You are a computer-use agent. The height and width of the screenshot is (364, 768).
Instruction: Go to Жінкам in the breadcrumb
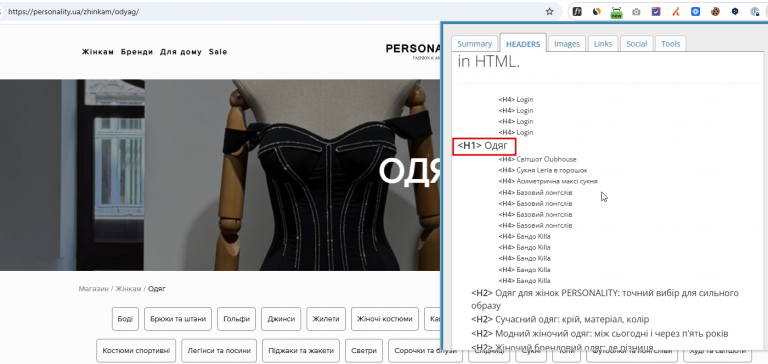point(128,289)
